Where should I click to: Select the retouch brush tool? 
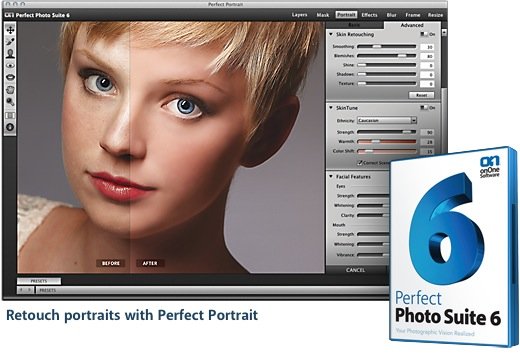point(10,42)
